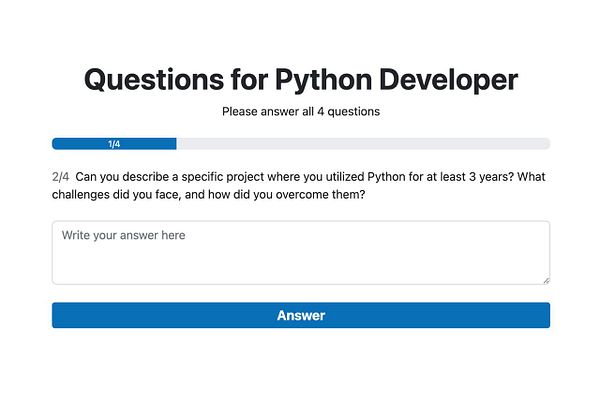
Task: Click the '1/4' progress label
Action: click(114, 144)
